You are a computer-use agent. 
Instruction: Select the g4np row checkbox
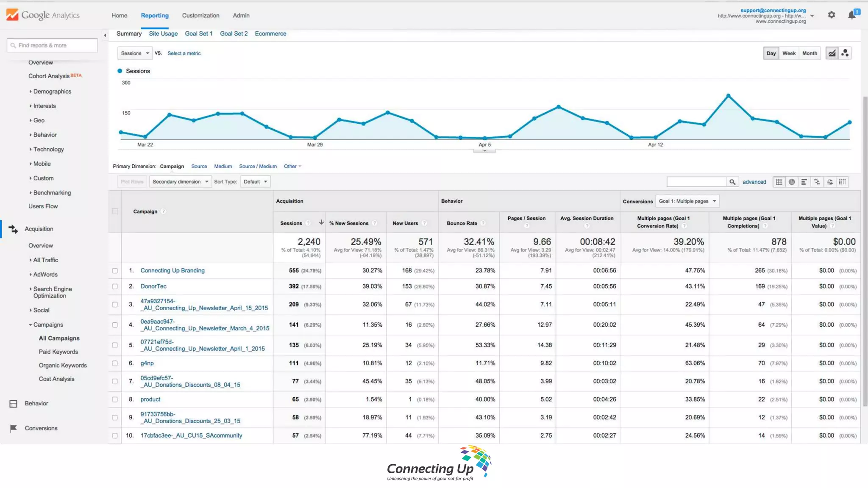click(x=115, y=363)
